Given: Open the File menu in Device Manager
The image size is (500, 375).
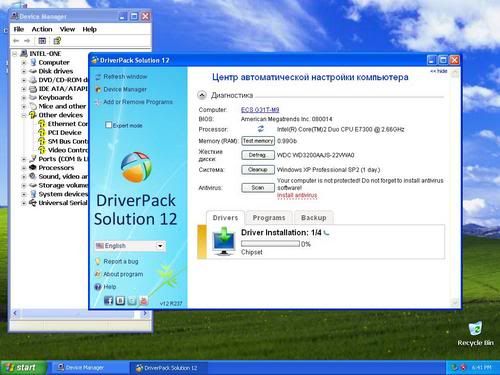Looking at the screenshot, I should click(19, 29).
